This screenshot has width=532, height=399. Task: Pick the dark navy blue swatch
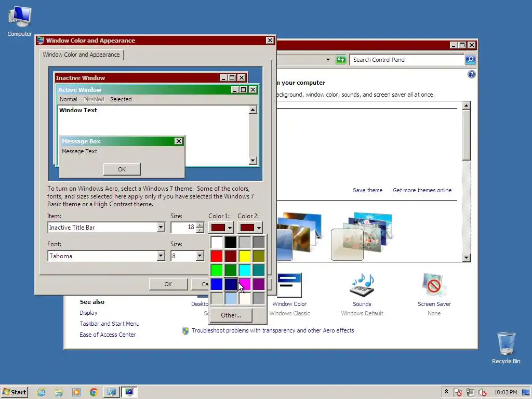coord(231,284)
